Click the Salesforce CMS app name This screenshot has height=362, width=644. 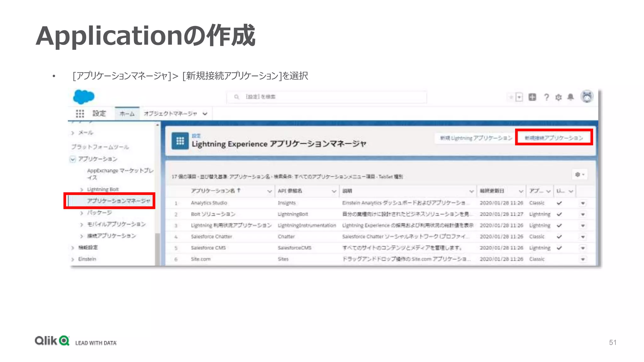pos(208,248)
